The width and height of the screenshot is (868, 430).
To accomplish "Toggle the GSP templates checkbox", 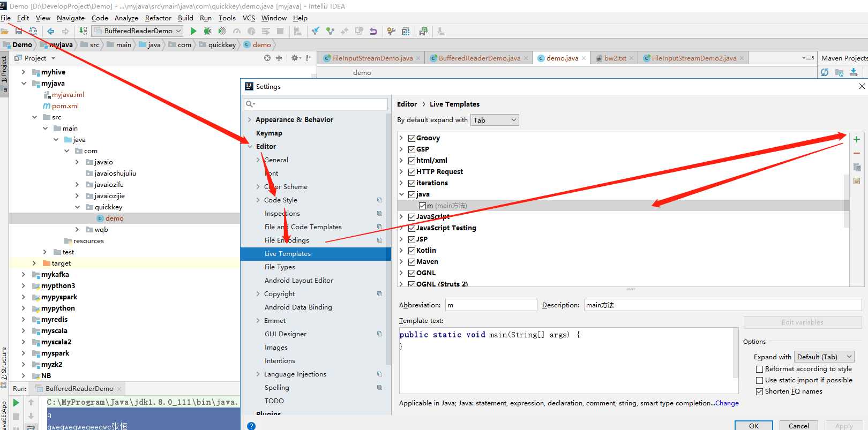I will pyautogui.click(x=411, y=149).
